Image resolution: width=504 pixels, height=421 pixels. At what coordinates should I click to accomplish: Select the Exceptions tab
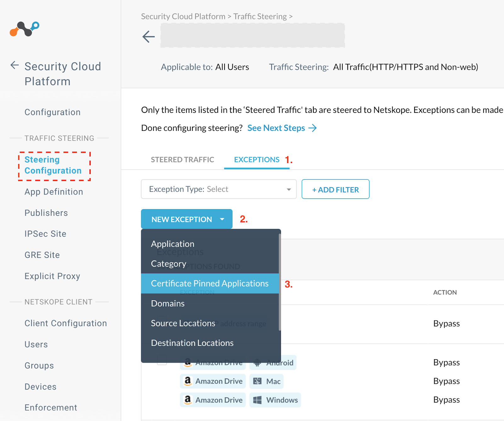point(257,160)
